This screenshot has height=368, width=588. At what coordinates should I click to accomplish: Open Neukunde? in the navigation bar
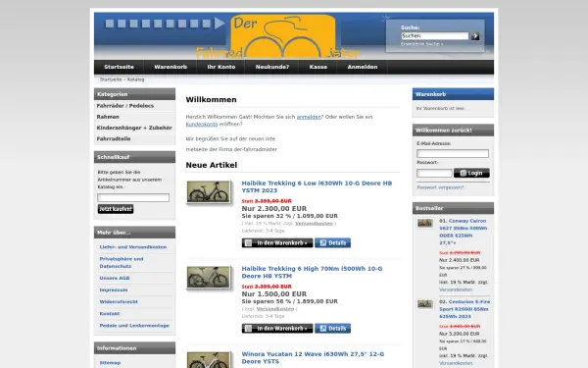coord(272,67)
